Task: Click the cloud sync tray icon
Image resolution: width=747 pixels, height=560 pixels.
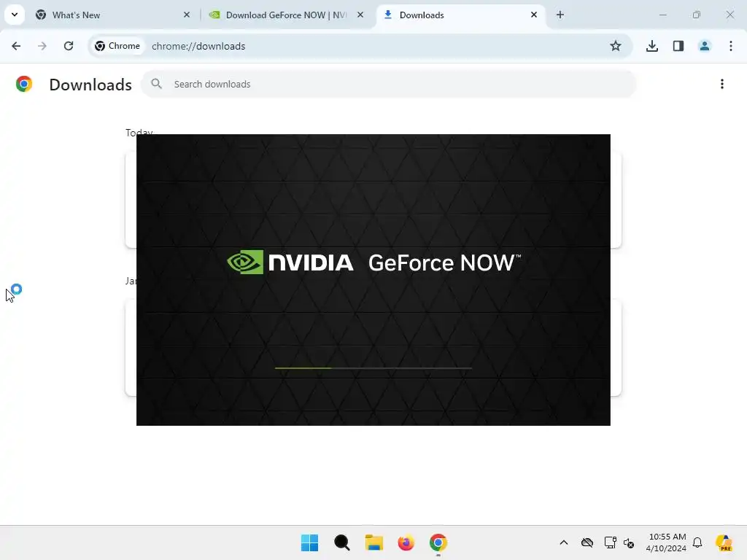Action: point(587,542)
